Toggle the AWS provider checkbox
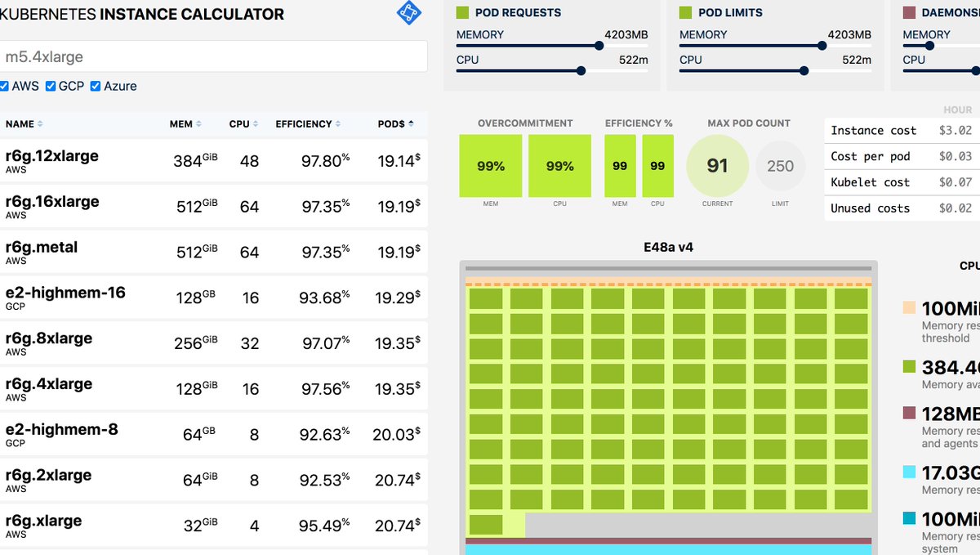This screenshot has width=980, height=555. [x=4, y=86]
